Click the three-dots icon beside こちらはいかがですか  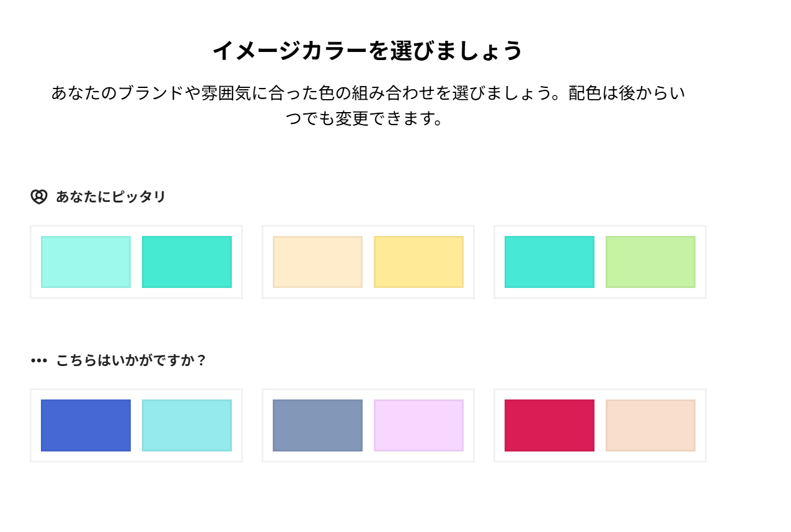click(x=39, y=360)
